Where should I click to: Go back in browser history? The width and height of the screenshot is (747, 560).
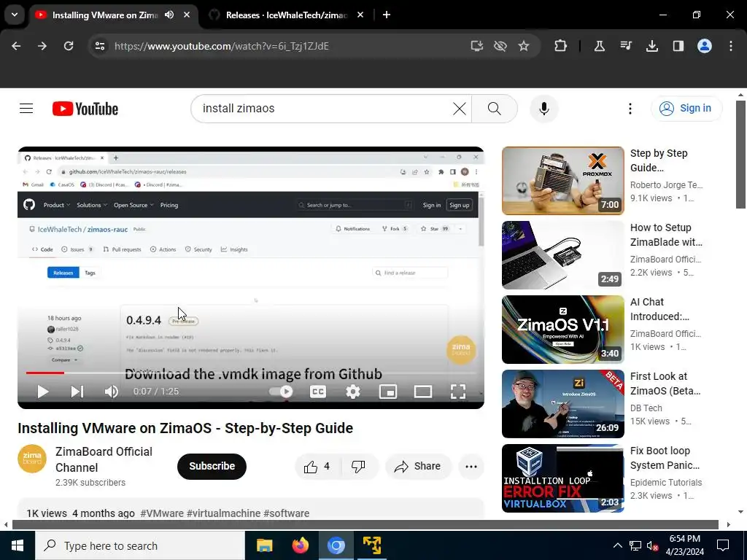coord(16,46)
